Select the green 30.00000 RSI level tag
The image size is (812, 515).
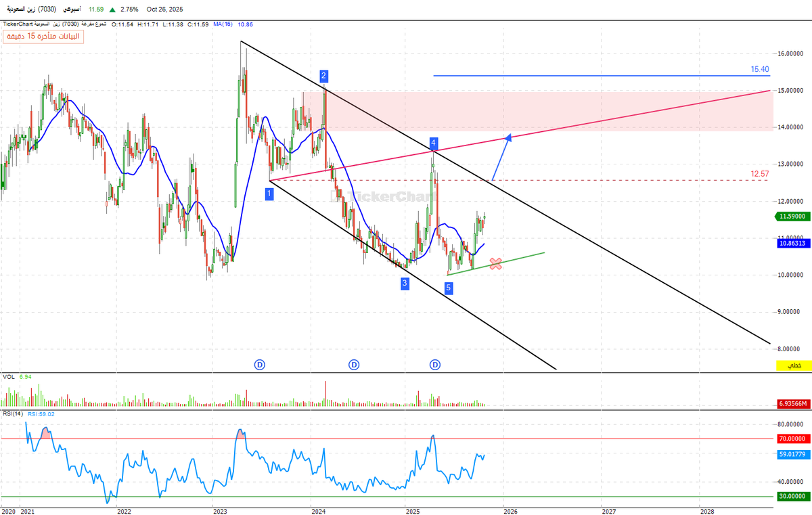tap(792, 496)
